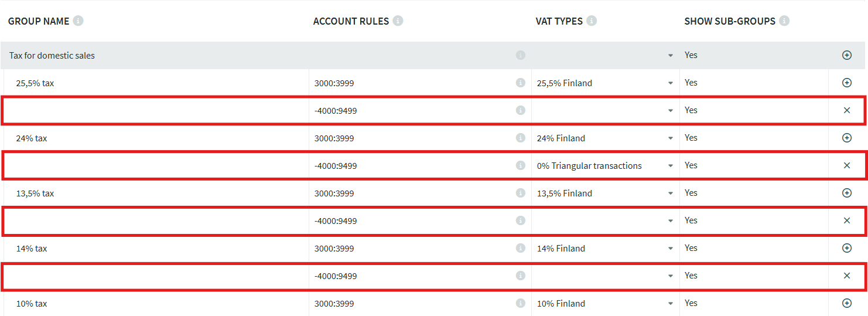Click plus icon on 25,5% tax row
This screenshot has height=316, width=868.
846,83
